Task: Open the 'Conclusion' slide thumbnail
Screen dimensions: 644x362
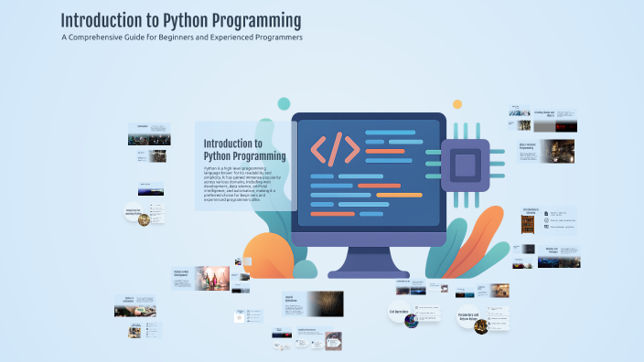Action: 149,133
